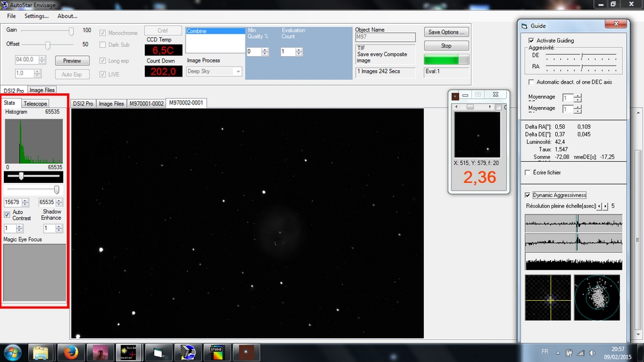Open the Settings... menu
The width and height of the screenshot is (644, 362).
pos(36,16)
